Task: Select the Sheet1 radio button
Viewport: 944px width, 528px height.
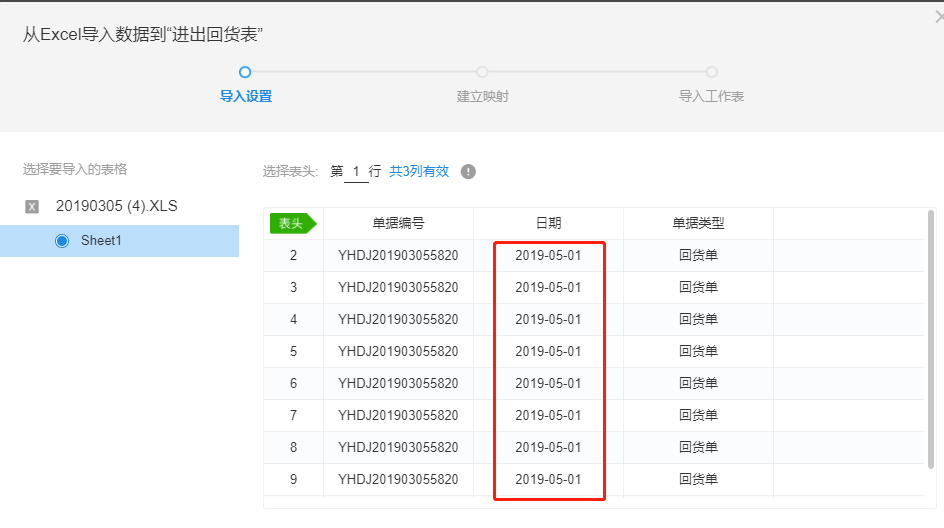Action: tap(62, 241)
